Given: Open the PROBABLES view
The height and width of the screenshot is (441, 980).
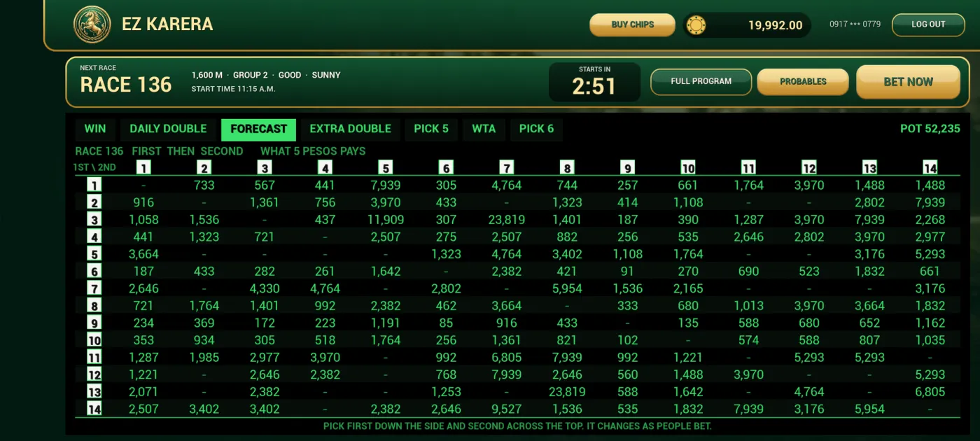Looking at the screenshot, I should pyautogui.click(x=803, y=82).
